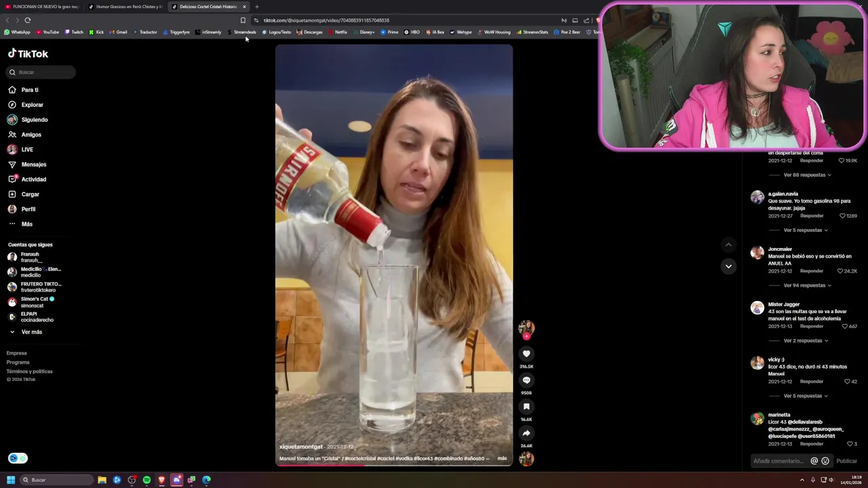This screenshot has height=488, width=868.
Task: Open the Streamdeals bookmark
Action: tap(241, 32)
